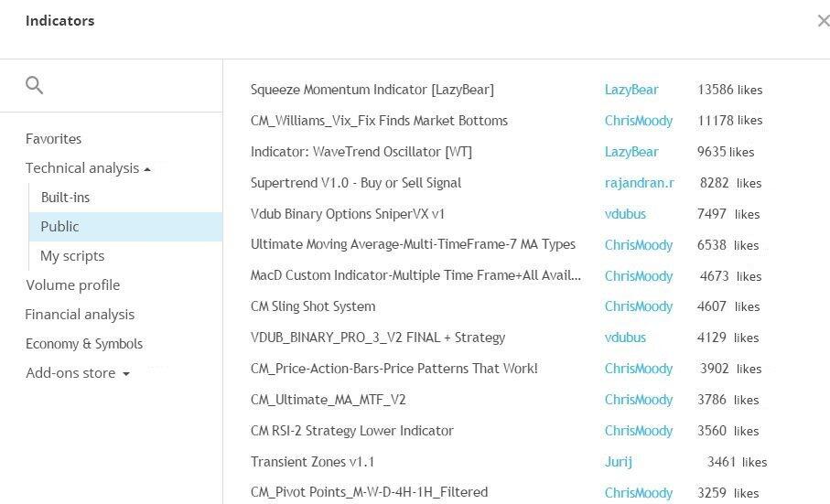Go to Financial analysis category
830x504 pixels.
[x=80, y=315]
